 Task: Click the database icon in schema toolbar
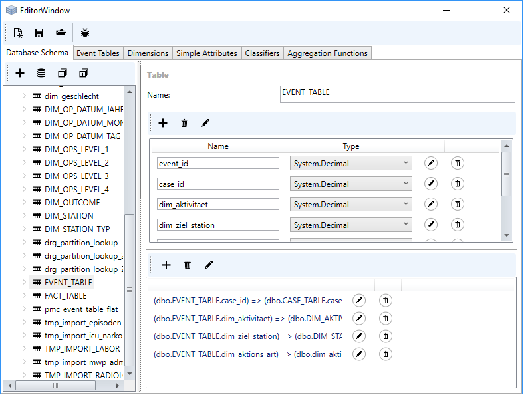[x=41, y=73]
